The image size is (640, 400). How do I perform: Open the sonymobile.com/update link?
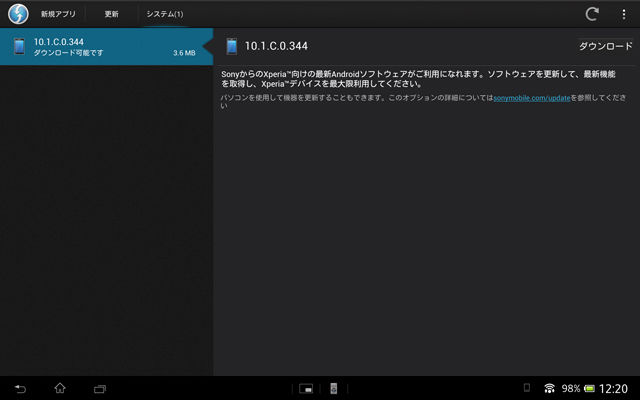click(x=531, y=98)
